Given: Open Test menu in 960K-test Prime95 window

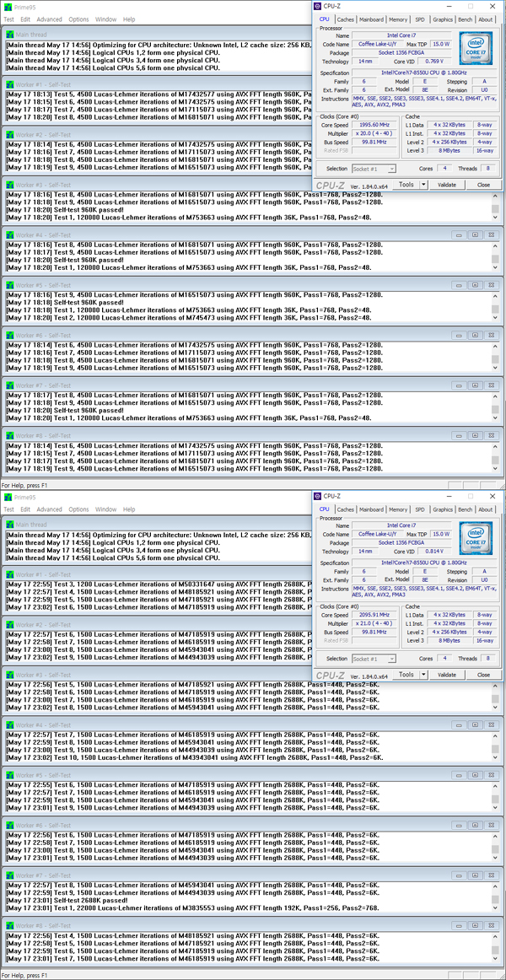Looking at the screenshot, I should (x=8, y=19).
